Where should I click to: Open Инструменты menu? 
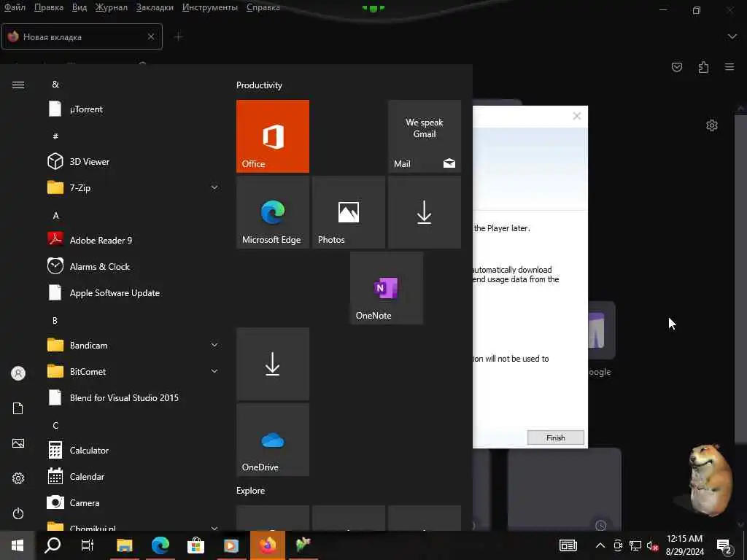pos(209,7)
